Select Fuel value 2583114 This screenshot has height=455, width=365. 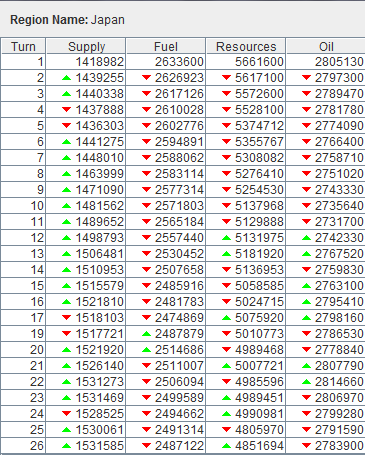tap(179, 174)
